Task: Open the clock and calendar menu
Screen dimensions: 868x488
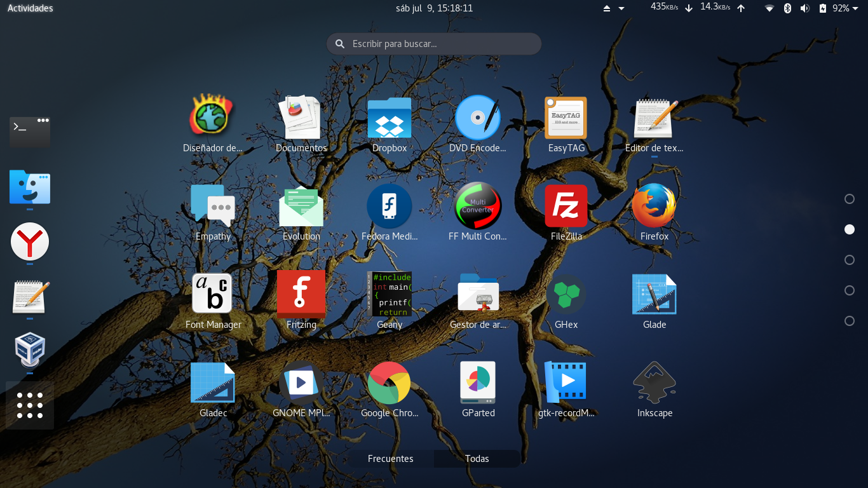Action: 434,8
